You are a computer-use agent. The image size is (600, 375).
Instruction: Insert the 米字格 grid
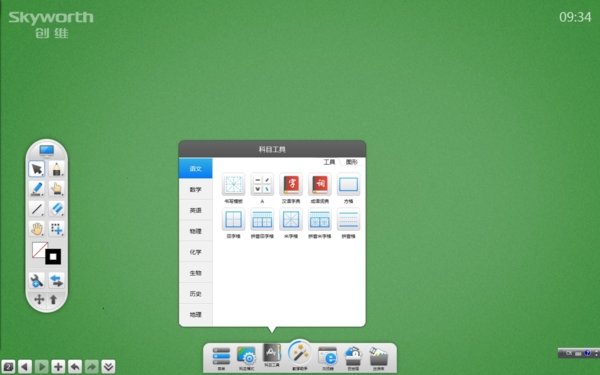[291, 219]
